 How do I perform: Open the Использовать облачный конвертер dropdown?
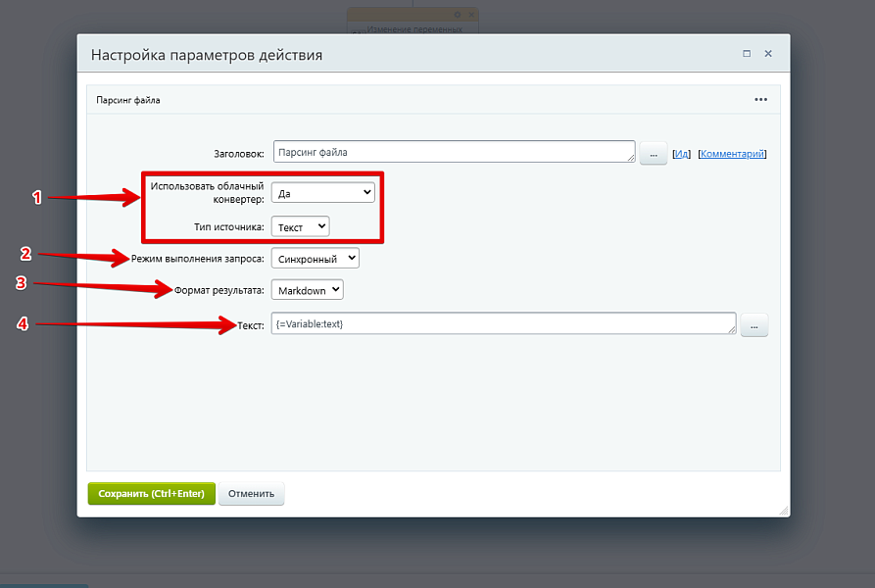[322, 193]
